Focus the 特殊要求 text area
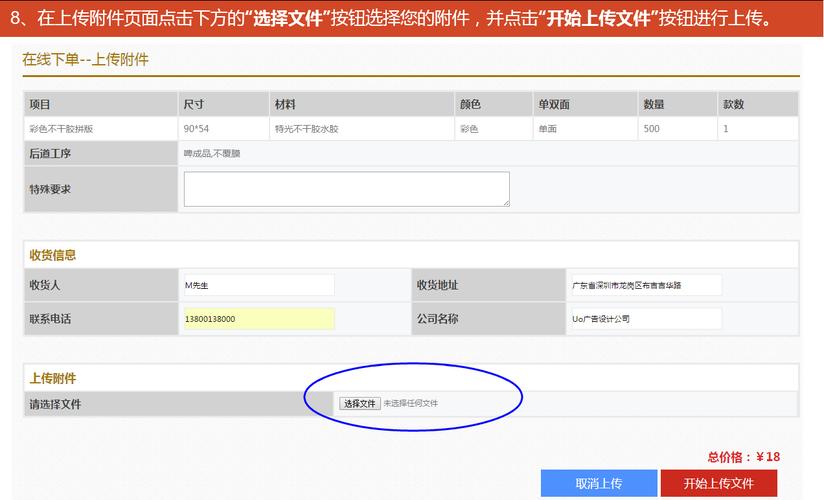The width and height of the screenshot is (824, 500). (346, 189)
